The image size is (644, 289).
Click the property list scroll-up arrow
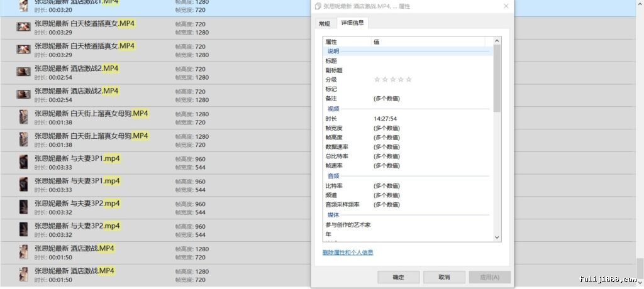(x=497, y=41)
